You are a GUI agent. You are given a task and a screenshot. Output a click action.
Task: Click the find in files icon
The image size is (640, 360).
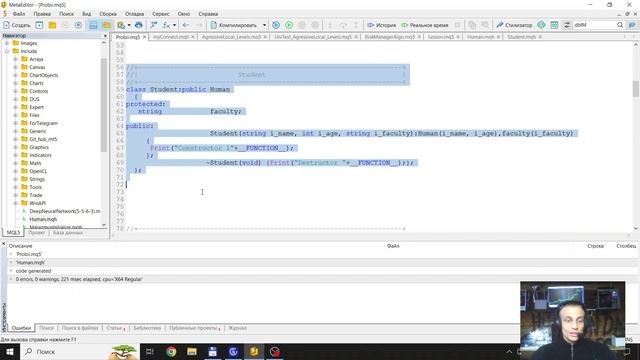[121, 25]
